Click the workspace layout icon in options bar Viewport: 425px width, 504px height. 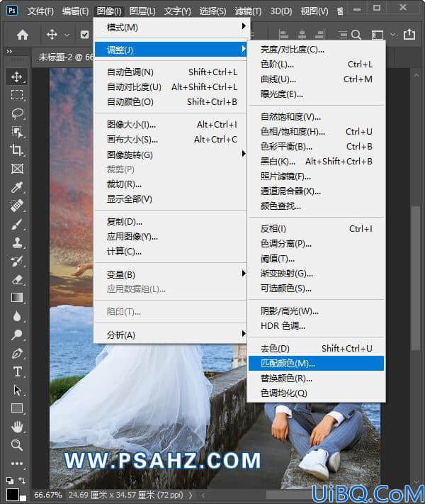[x=378, y=35]
